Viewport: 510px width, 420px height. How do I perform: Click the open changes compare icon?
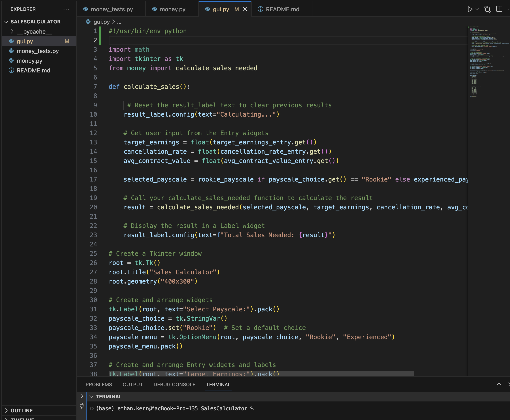[487, 9]
